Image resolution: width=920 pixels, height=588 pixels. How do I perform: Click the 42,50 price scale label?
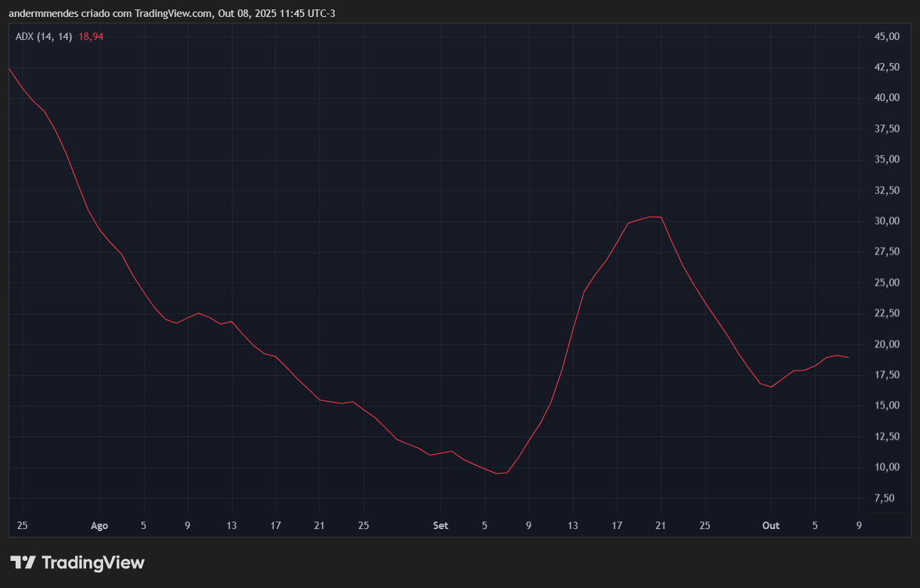888,67
